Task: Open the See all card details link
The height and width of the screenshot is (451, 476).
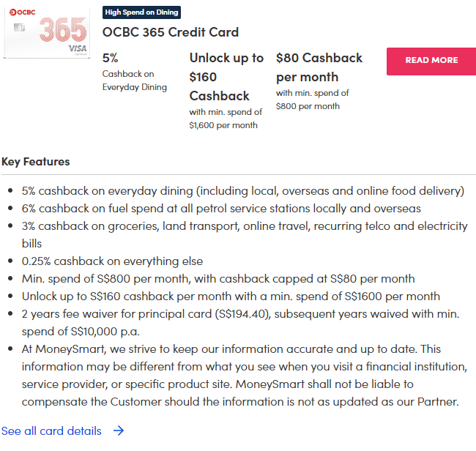Action: coord(51,430)
